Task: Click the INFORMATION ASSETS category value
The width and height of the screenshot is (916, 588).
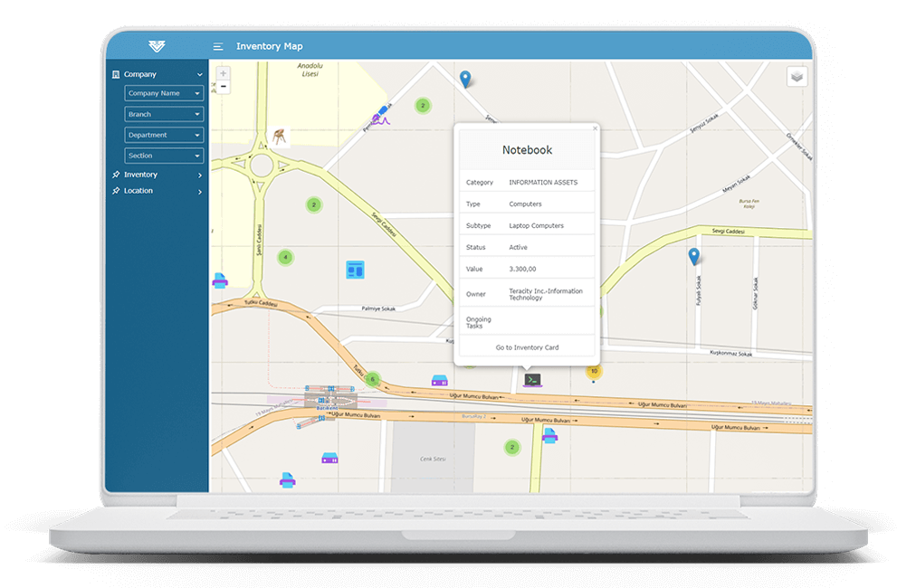Action: [x=543, y=182]
